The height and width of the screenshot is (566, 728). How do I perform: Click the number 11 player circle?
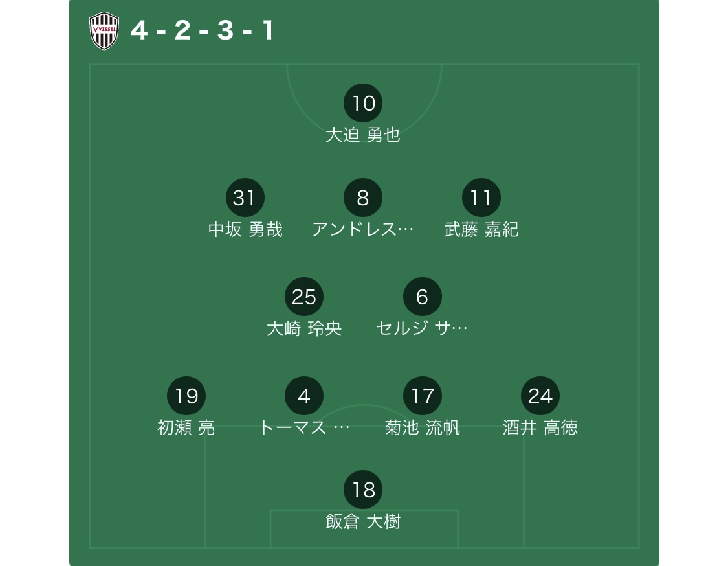[x=481, y=198]
